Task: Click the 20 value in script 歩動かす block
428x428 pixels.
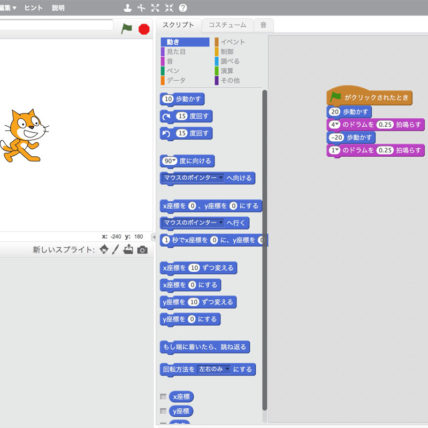Action: (x=335, y=112)
